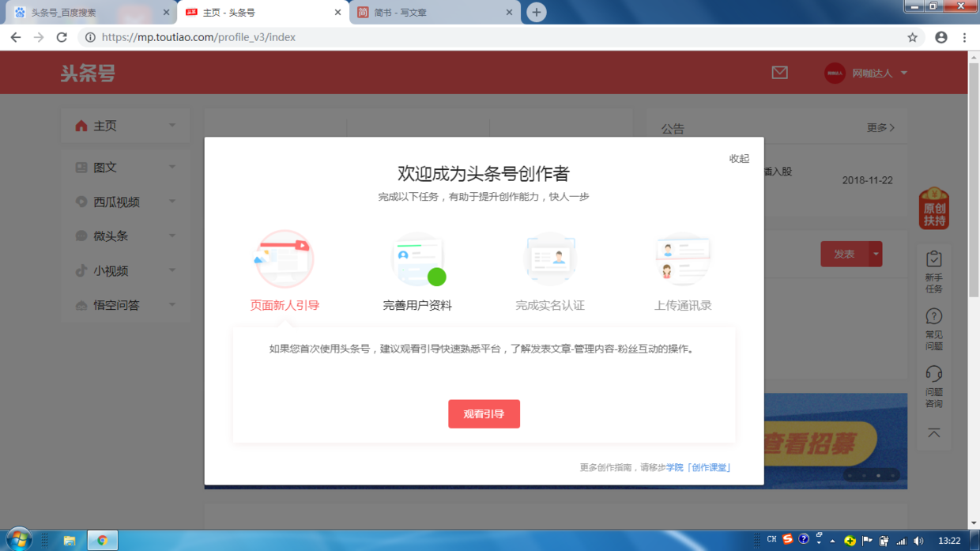The image size is (980, 551).
Task: Click the 头条号 logo in the header
Action: 88,74
